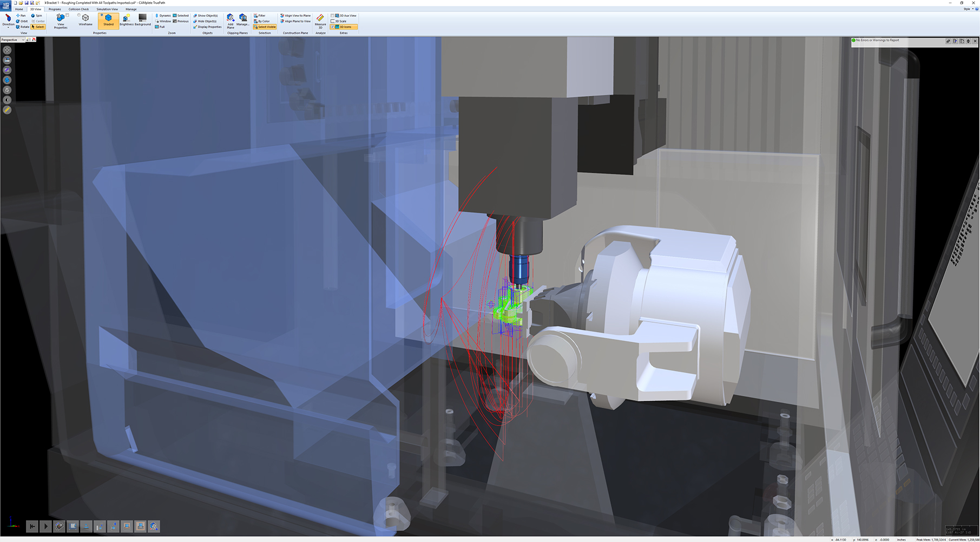Open the Simulation View tab
The width and height of the screenshot is (980, 542).
click(107, 9)
